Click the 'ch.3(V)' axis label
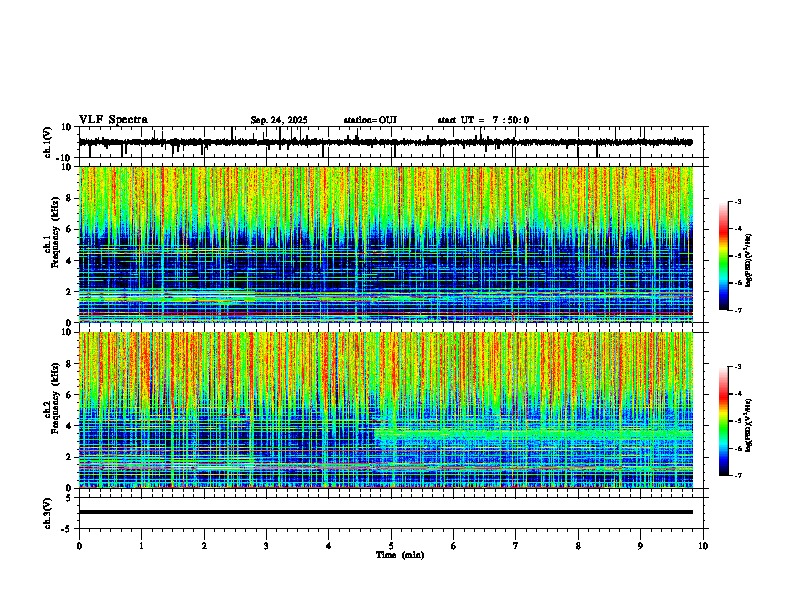This screenshot has height=612, width=792. [x=48, y=513]
